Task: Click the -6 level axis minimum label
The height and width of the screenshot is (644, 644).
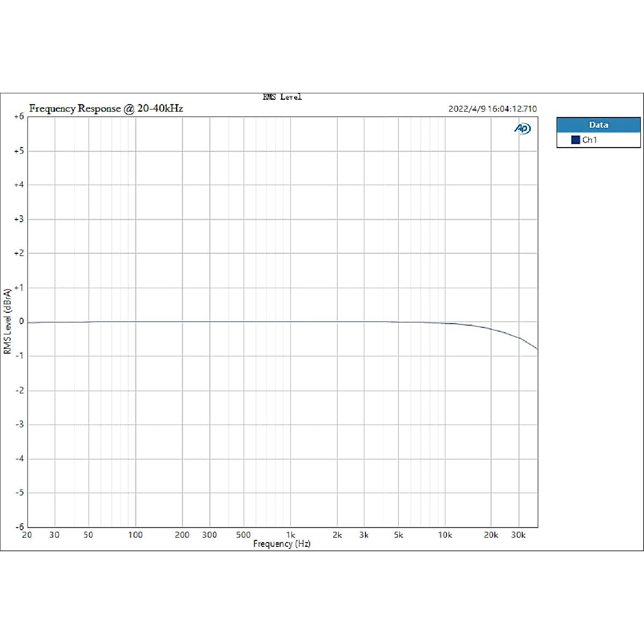Action: pos(19,526)
